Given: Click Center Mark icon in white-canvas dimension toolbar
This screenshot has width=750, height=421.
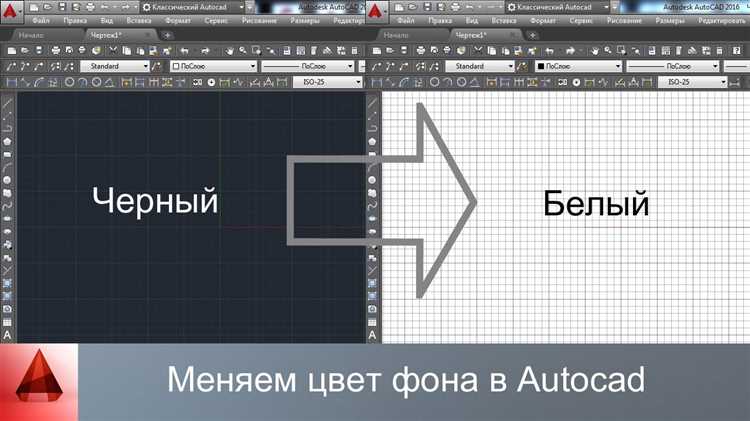Looking at the screenshot, I should point(576,82).
